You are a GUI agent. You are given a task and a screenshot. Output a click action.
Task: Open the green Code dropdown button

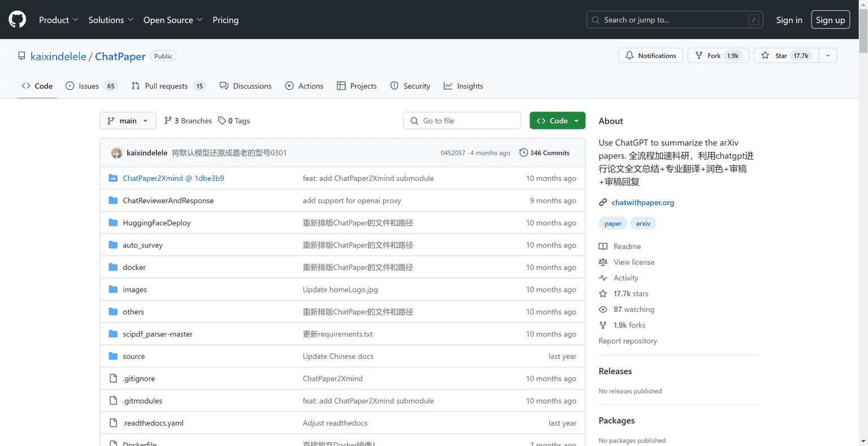(557, 120)
